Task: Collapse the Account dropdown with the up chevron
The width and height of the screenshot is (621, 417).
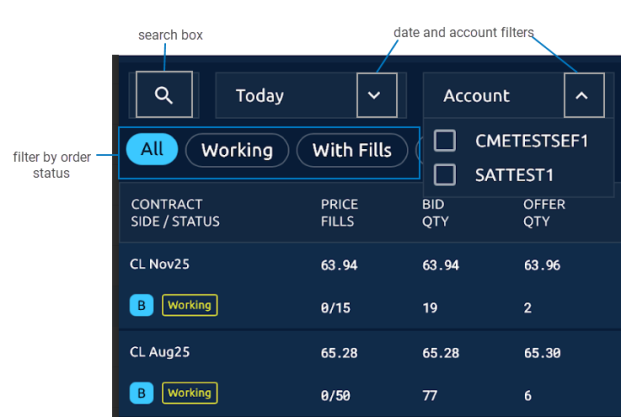Action: [583, 96]
